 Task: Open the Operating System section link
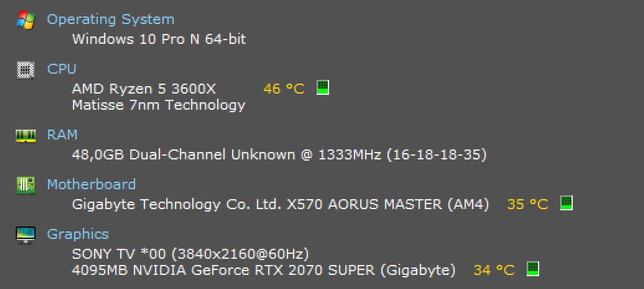click(x=111, y=19)
